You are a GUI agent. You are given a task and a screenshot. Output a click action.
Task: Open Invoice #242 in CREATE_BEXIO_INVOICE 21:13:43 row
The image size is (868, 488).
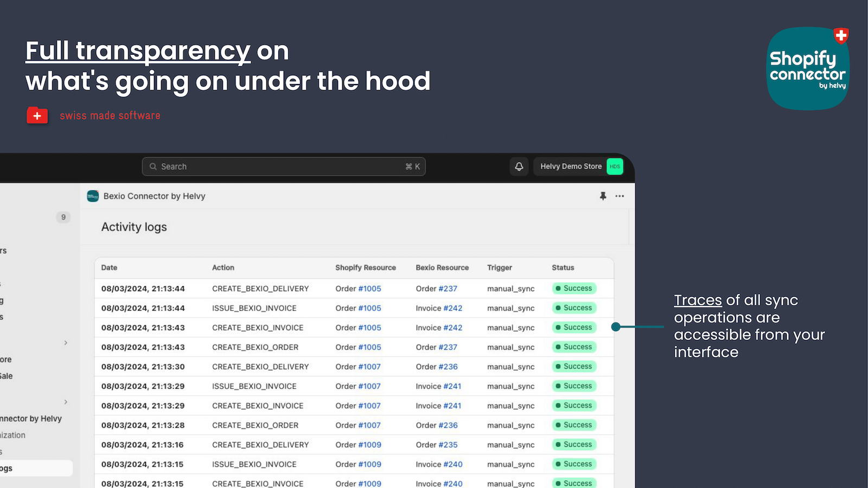pos(452,328)
